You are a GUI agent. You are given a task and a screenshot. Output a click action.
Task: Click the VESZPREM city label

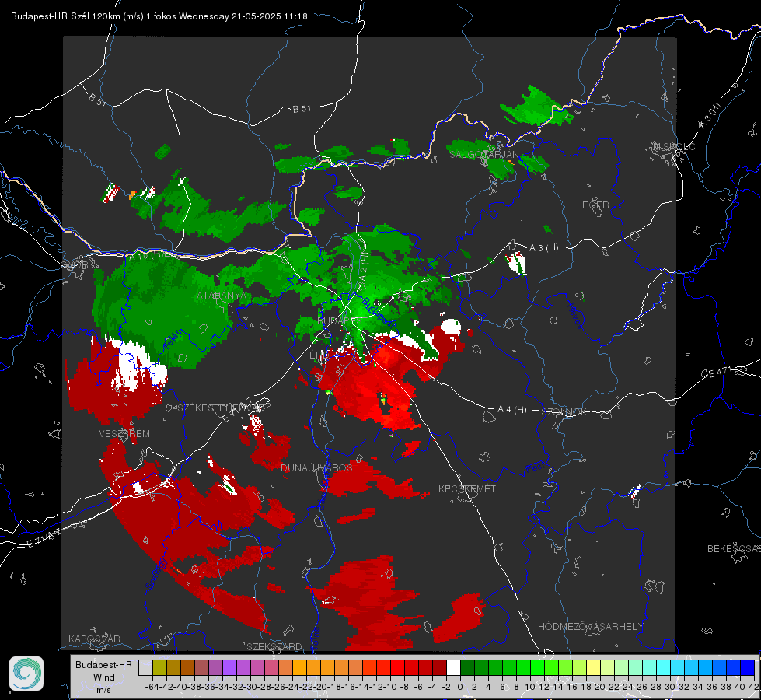pyautogui.click(x=124, y=434)
